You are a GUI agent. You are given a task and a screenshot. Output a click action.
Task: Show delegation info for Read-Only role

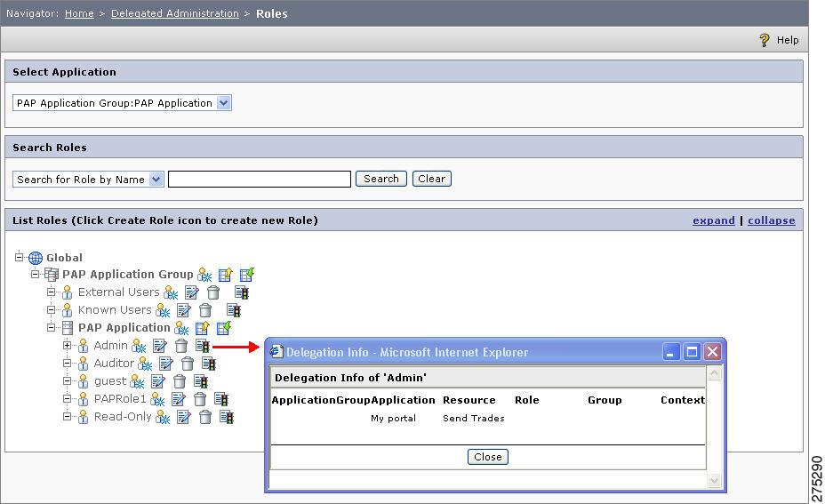226,417
